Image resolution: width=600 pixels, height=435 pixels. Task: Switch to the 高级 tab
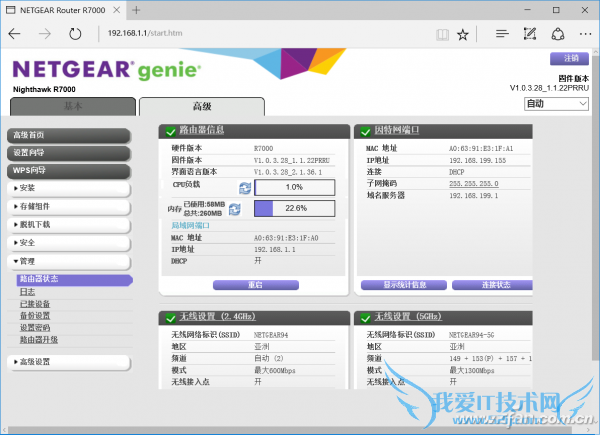(x=202, y=106)
